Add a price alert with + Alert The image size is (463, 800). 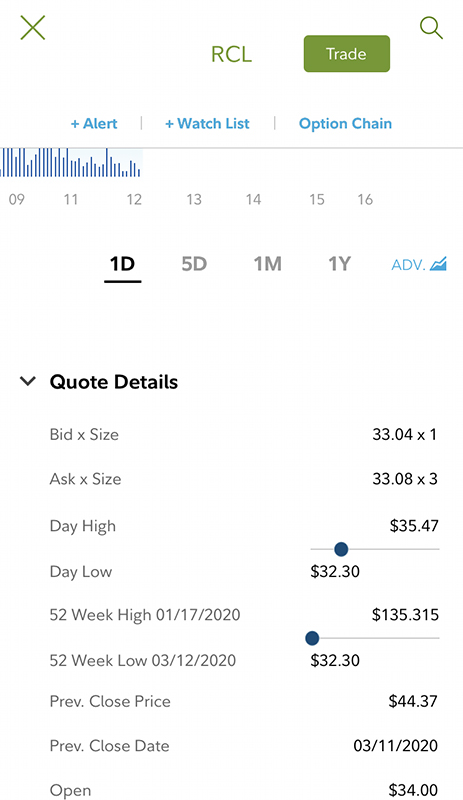pyautogui.click(x=94, y=123)
